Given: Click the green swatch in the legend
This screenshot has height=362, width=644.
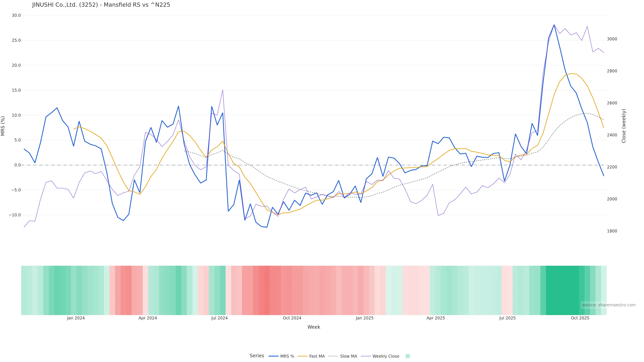Looking at the screenshot, I should point(408,356).
